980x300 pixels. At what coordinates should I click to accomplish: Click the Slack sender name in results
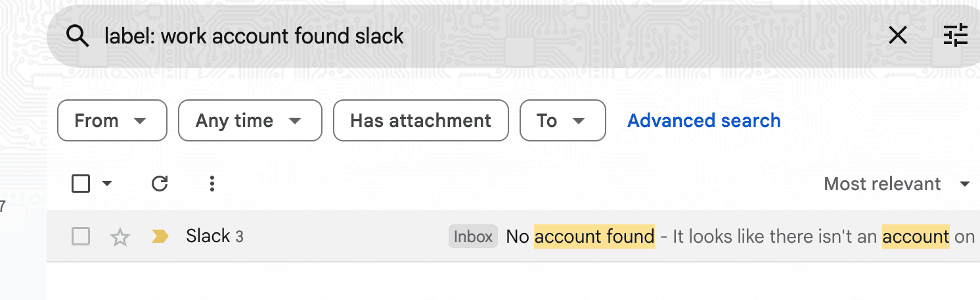pos(208,236)
